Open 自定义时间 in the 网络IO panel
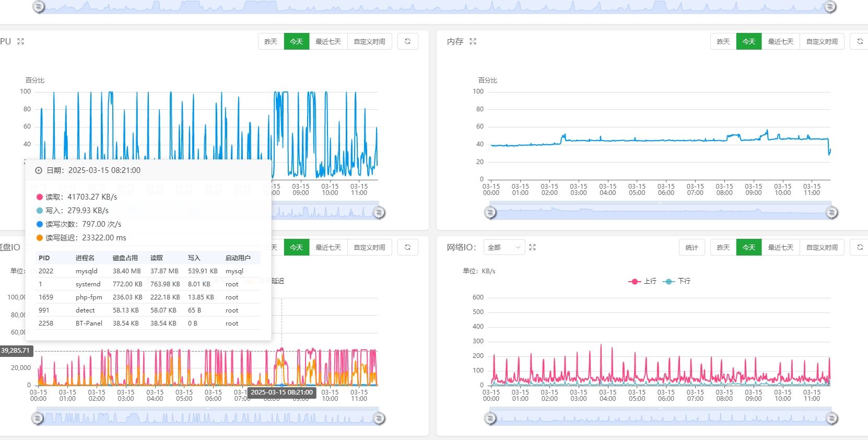 pos(822,247)
